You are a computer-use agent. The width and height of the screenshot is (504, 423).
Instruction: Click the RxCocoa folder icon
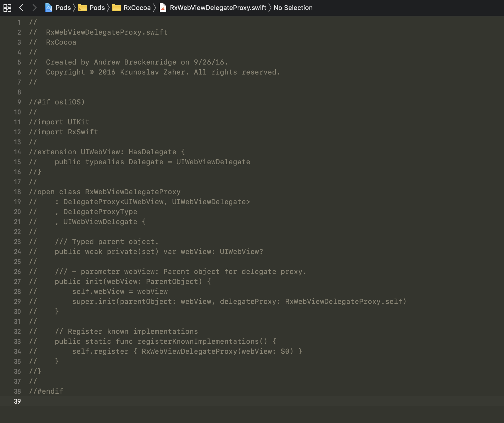point(117,8)
